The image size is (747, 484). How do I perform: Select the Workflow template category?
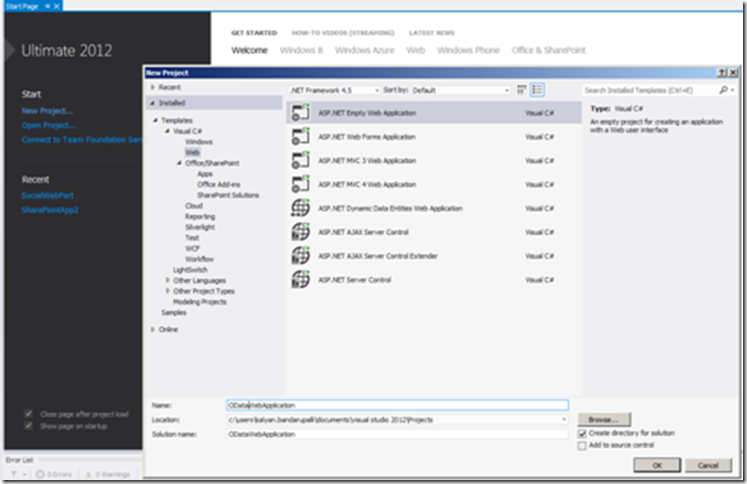pyautogui.click(x=200, y=259)
